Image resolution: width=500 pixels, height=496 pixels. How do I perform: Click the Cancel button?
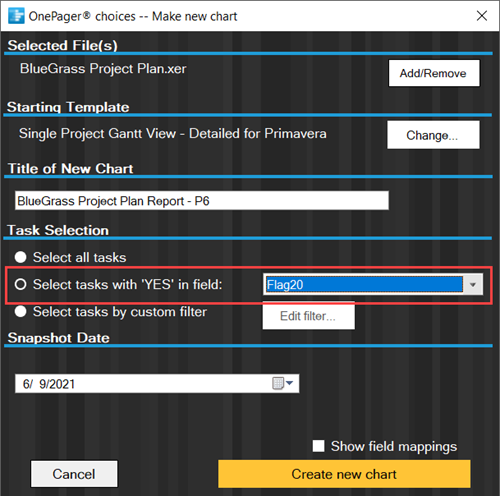[74, 474]
